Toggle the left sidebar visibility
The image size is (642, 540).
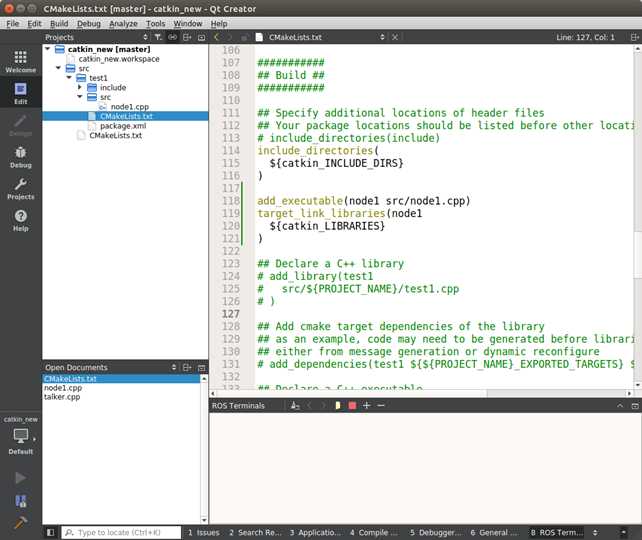pos(50,532)
